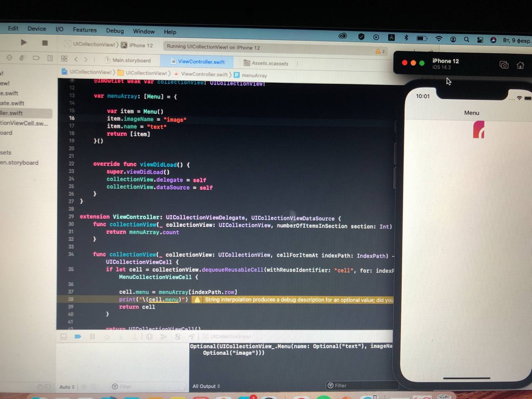Show the Breakpoint navigator icon
Screen dimensions: 532x399
(36, 58)
